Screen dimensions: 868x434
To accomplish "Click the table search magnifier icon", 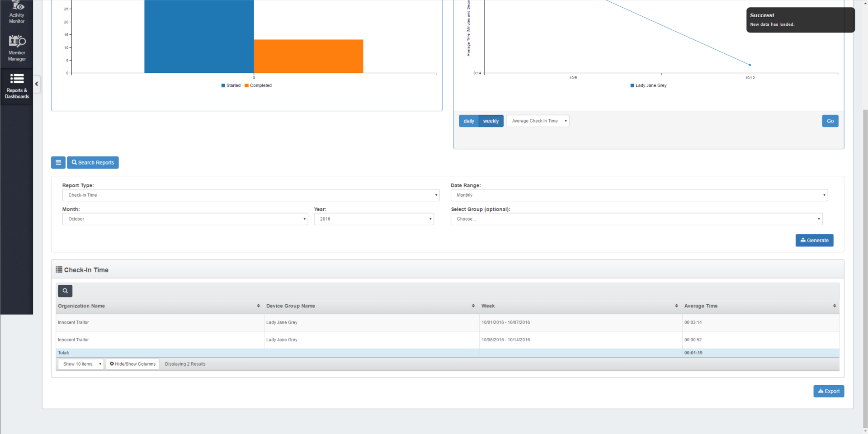I will tap(65, 291).
